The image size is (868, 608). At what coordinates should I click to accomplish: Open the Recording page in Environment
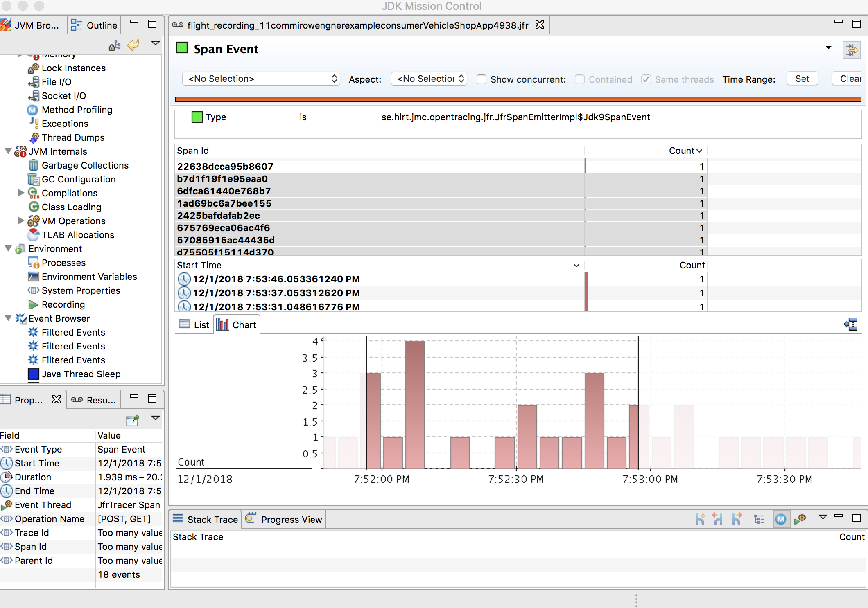(63, 304)
